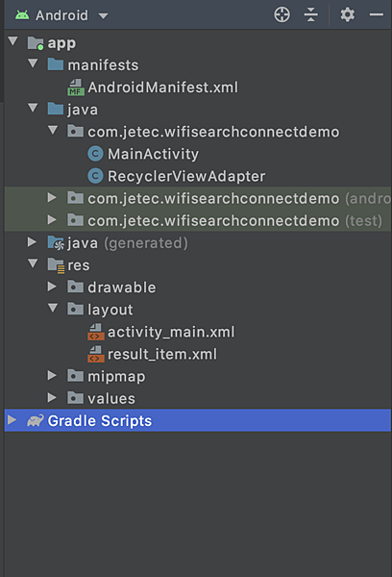Open the project view settings gear
392x577 pixels.
pos(347,15)
